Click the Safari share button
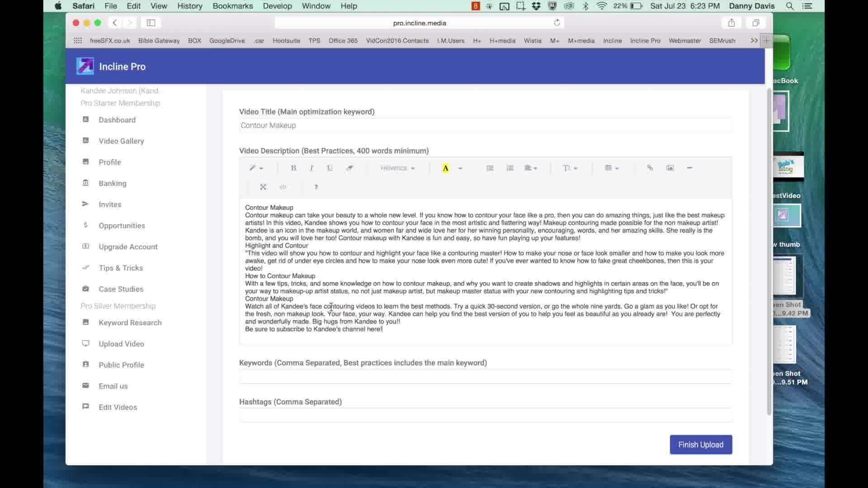This screenshot has height=488, width=868. [x=731, y=23]
